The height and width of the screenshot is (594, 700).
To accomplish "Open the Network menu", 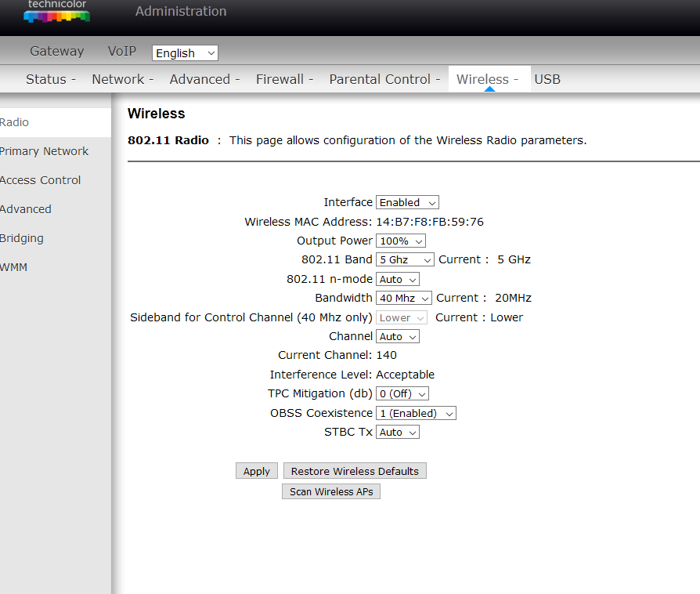I will coord(122,79).
